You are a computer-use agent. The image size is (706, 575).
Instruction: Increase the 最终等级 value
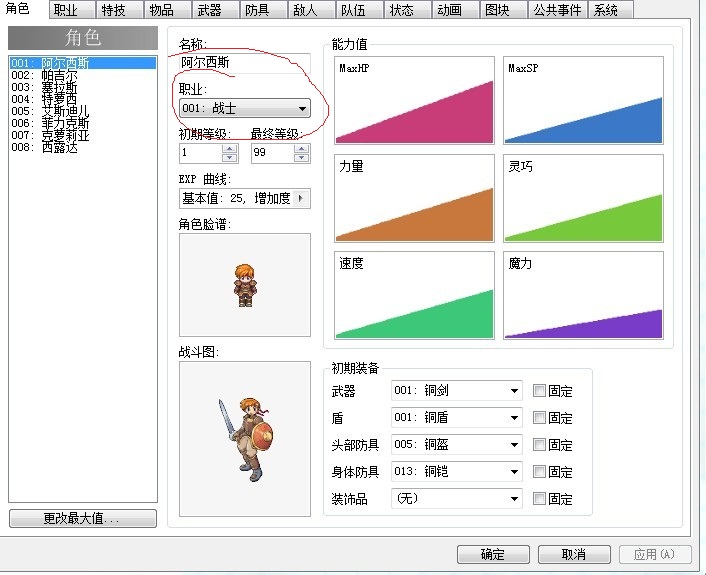click(x=302, y=149)
